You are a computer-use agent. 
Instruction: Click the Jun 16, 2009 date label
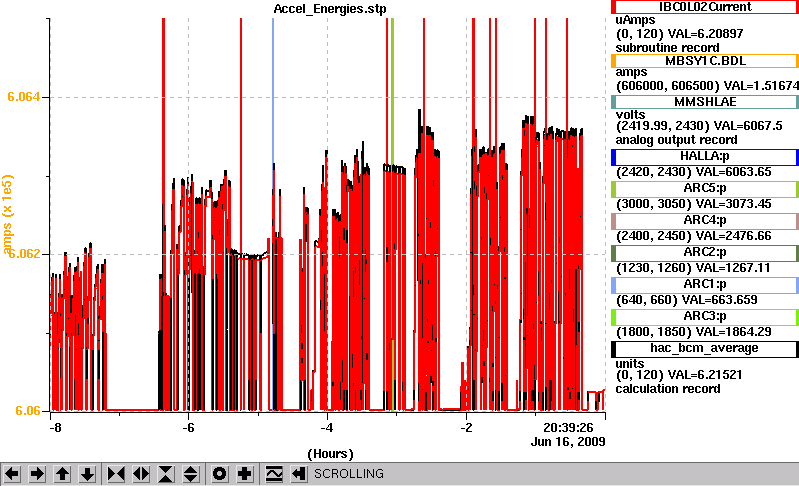click(568, 441)
